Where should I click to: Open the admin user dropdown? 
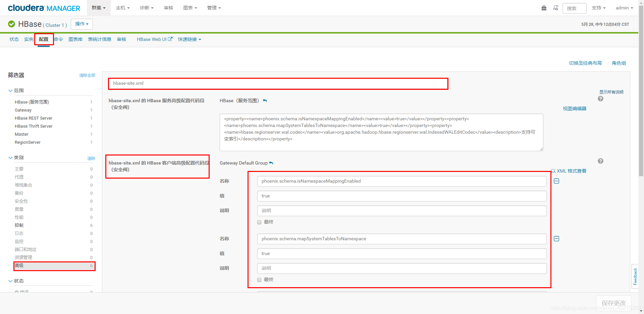coord(624,8)
